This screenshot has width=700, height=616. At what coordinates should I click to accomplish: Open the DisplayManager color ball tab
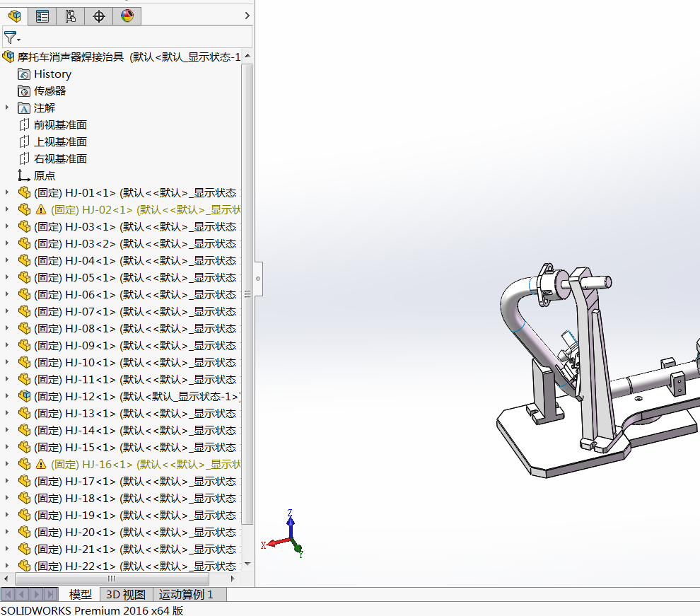(x=127, y=16)
